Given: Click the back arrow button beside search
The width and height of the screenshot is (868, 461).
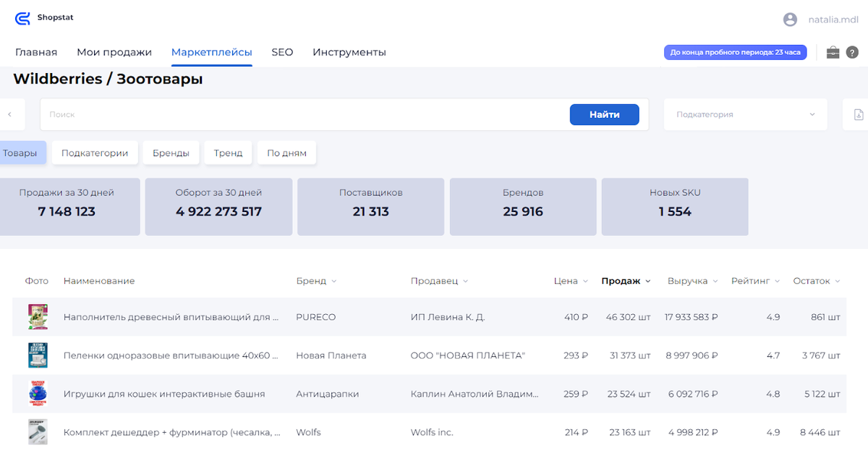Looking at the screenshot, I should [9, 114].
